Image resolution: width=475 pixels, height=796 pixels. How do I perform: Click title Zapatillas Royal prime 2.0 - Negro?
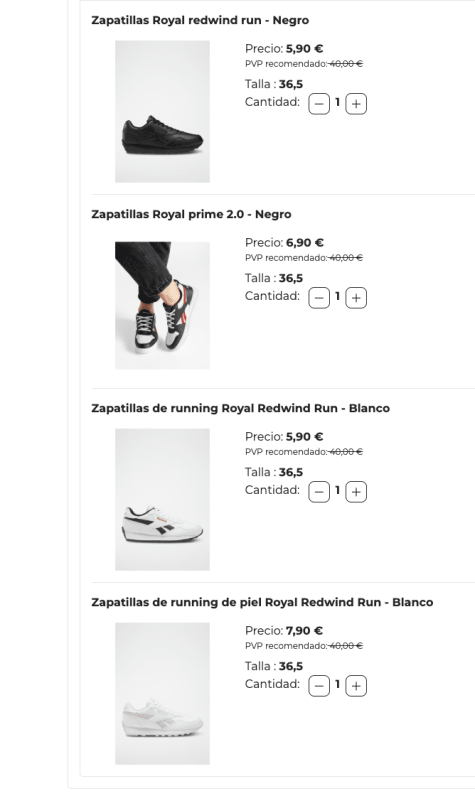(x=191, y=214)
